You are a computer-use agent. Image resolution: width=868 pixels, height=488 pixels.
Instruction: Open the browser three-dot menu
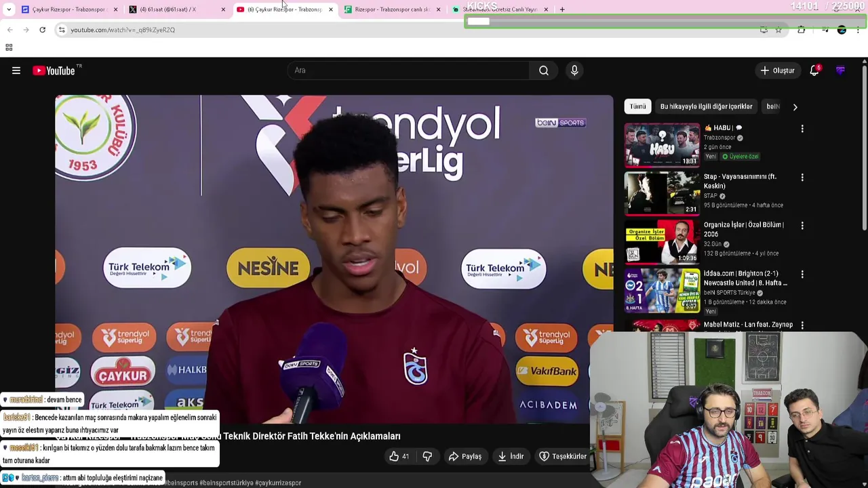click(858, 30)
